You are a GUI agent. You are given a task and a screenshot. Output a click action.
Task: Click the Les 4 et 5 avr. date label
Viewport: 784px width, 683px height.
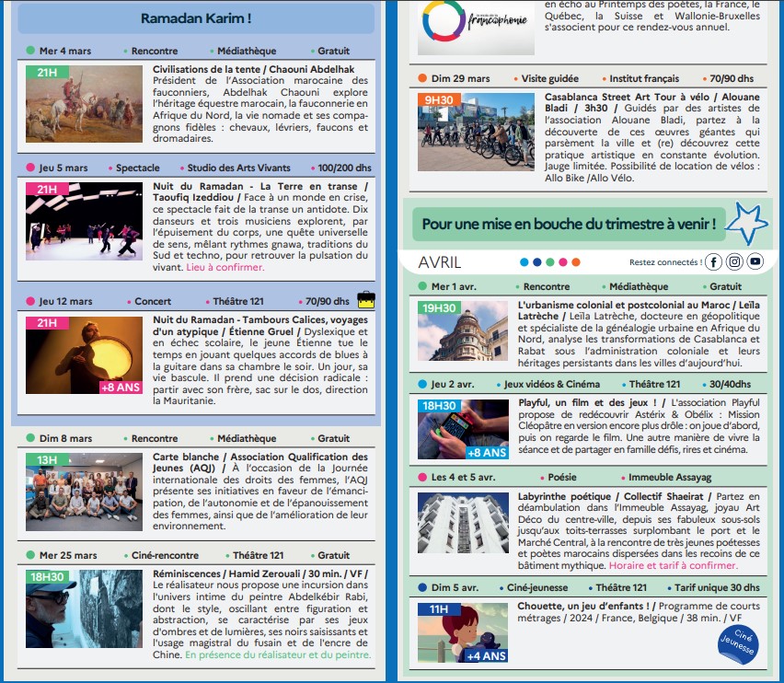coord(463,477)
